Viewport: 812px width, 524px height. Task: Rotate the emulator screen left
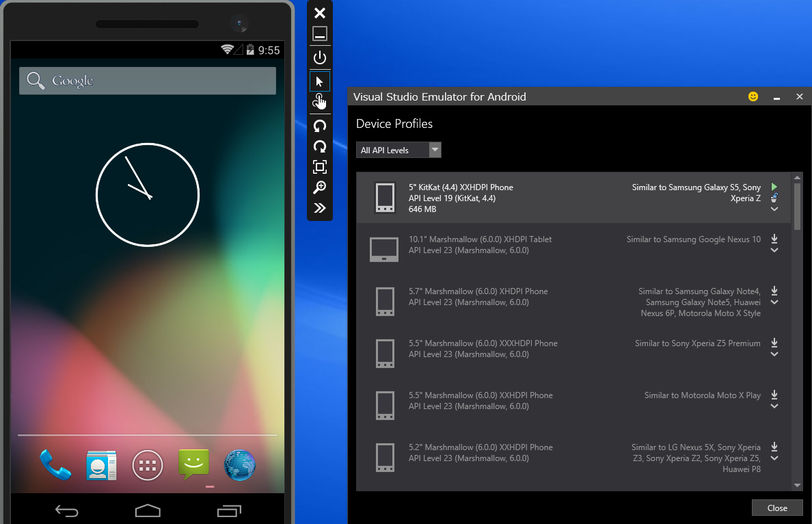coord(320,125)
